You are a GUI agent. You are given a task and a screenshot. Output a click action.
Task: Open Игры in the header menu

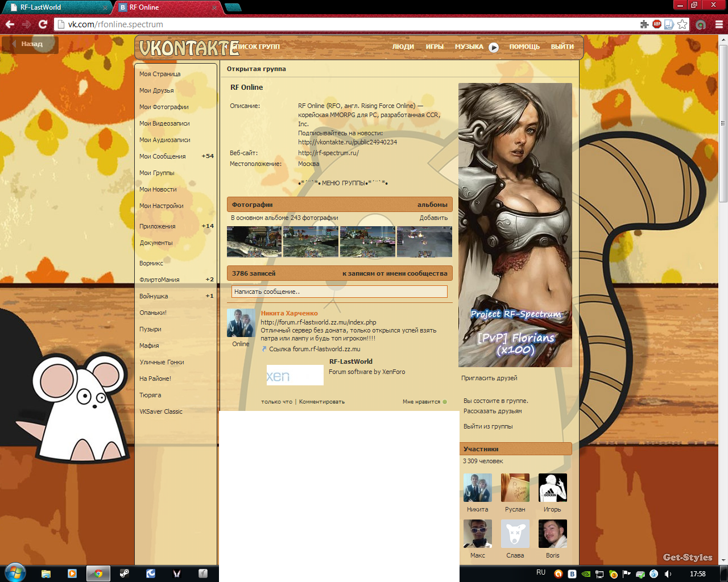[x=435, y=47]
